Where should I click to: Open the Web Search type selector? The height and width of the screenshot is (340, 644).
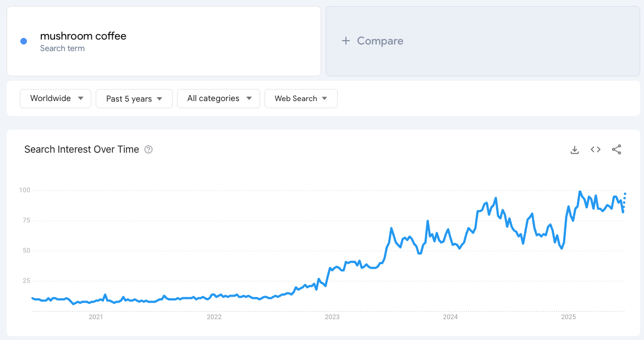(301, 98)
